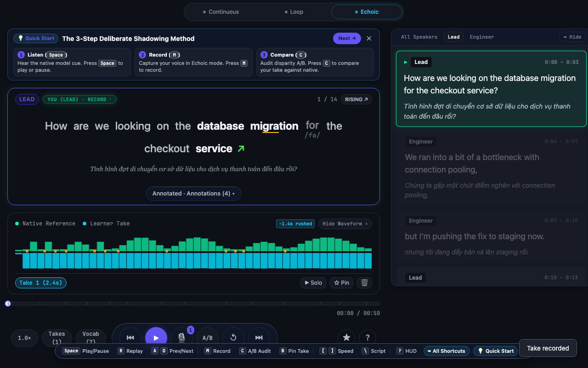Close the Quick Start guide panel

coord(369,39)
